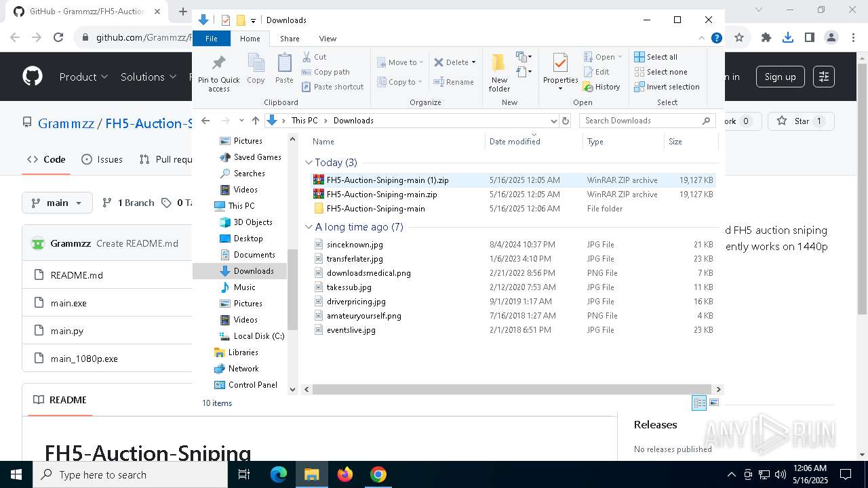Open the GitHub Issues tab
Image resolution: width=868 pixels, height=488 pixels.
point(102,159)
